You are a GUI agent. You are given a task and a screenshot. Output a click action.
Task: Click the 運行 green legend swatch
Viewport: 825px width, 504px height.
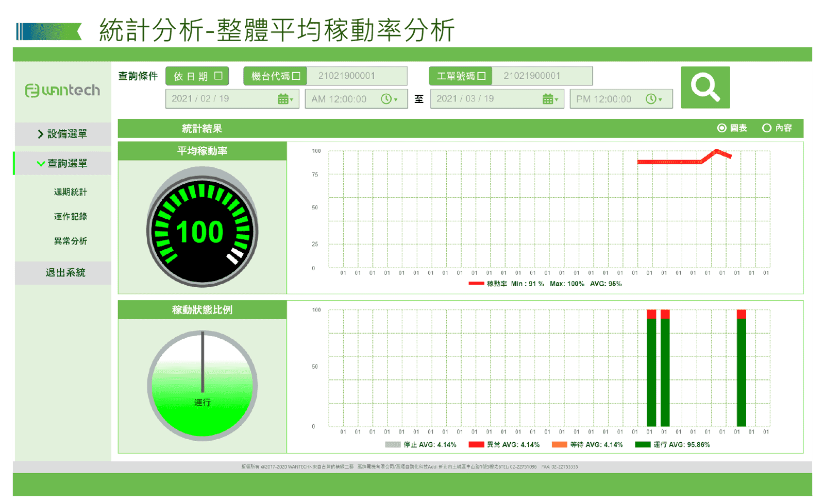643,445
